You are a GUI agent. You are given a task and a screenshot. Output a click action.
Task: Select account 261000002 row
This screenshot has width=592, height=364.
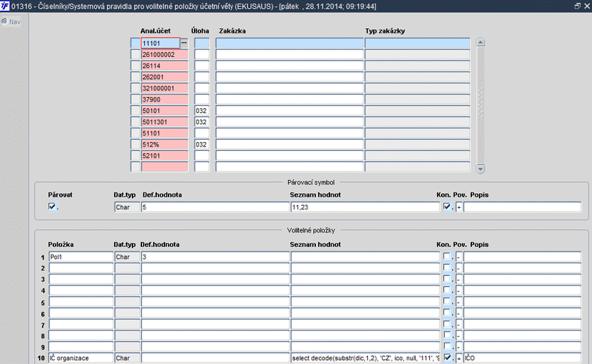click(164, 54)
